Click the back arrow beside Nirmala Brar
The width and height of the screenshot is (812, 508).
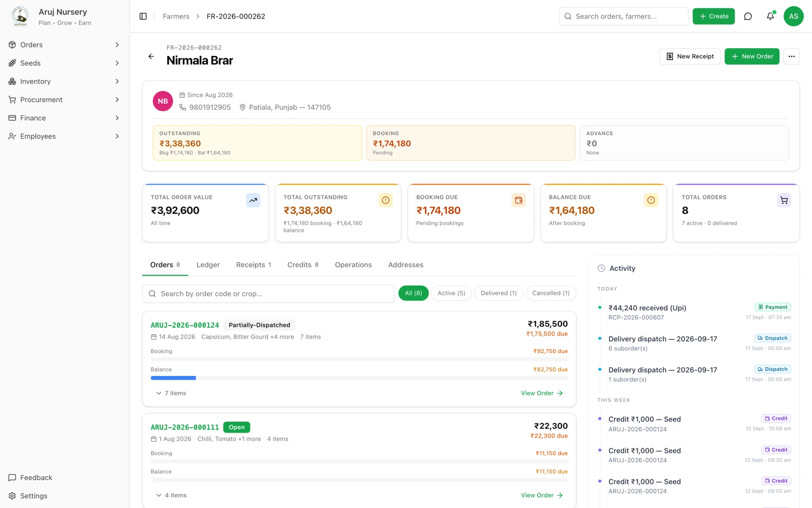151,56
